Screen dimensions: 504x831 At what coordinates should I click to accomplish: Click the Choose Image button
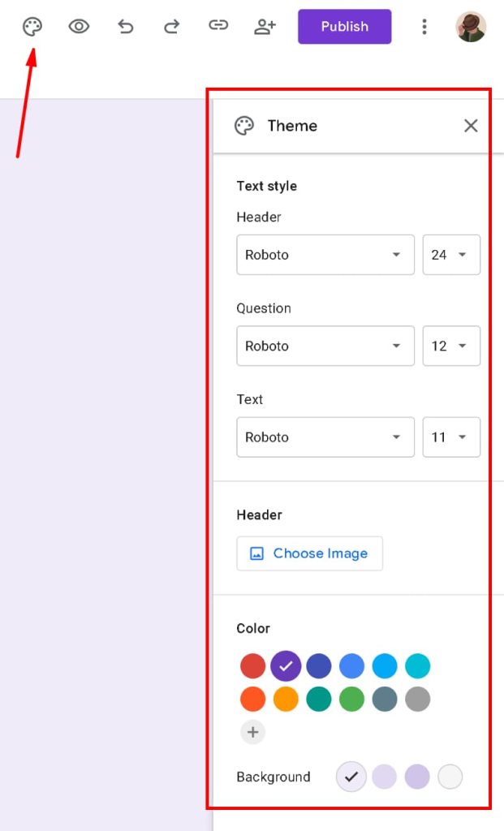309,553
